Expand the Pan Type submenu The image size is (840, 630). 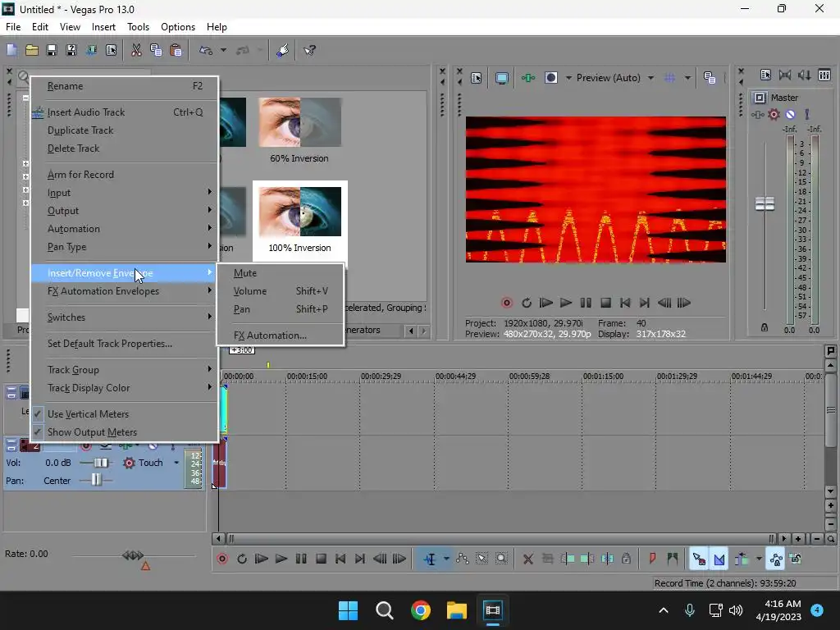click(x=125, y=247)
